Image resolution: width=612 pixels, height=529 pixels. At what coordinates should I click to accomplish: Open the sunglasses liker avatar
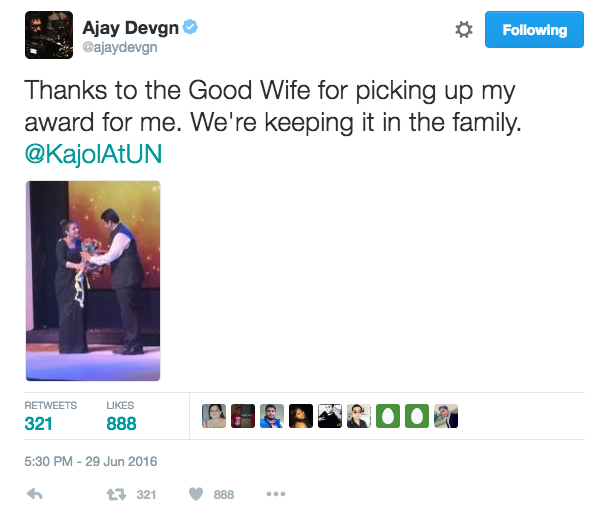[x=359, y=416]
